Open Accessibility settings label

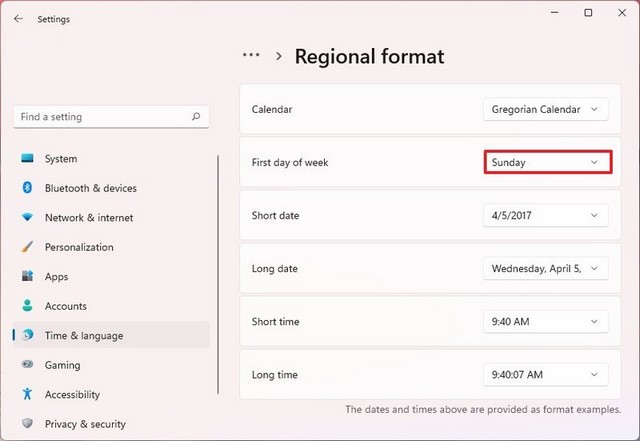[x=72, y=394]
